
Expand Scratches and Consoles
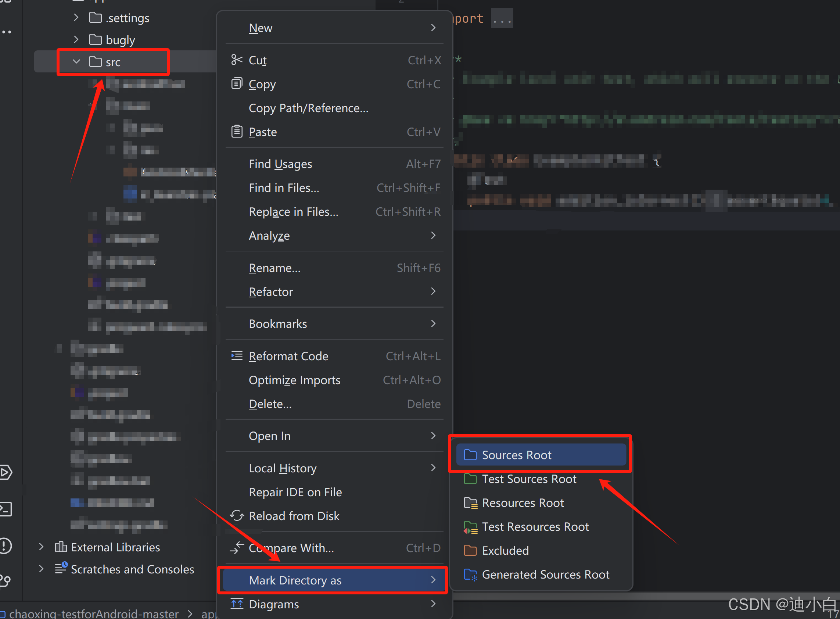[x=41, y=569]
